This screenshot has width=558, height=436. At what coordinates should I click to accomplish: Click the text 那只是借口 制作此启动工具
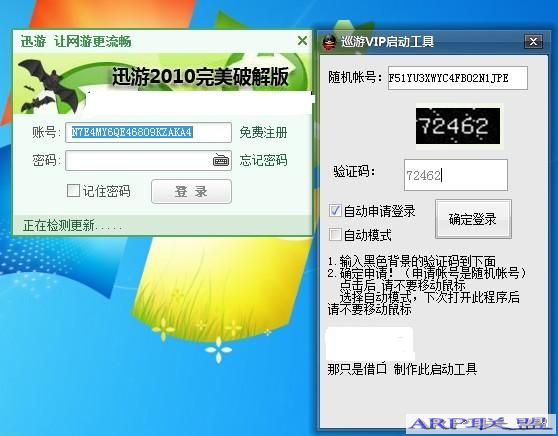[402, 369]
